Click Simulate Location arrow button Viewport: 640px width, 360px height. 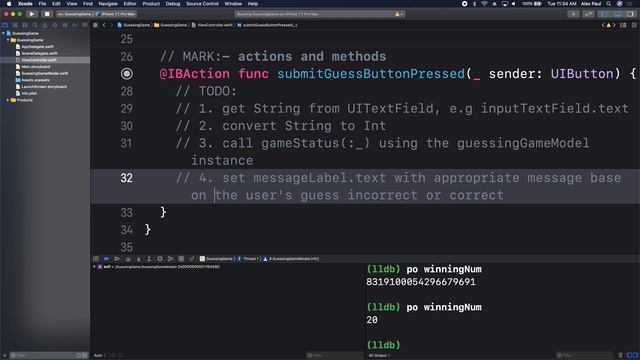point(192,259)
